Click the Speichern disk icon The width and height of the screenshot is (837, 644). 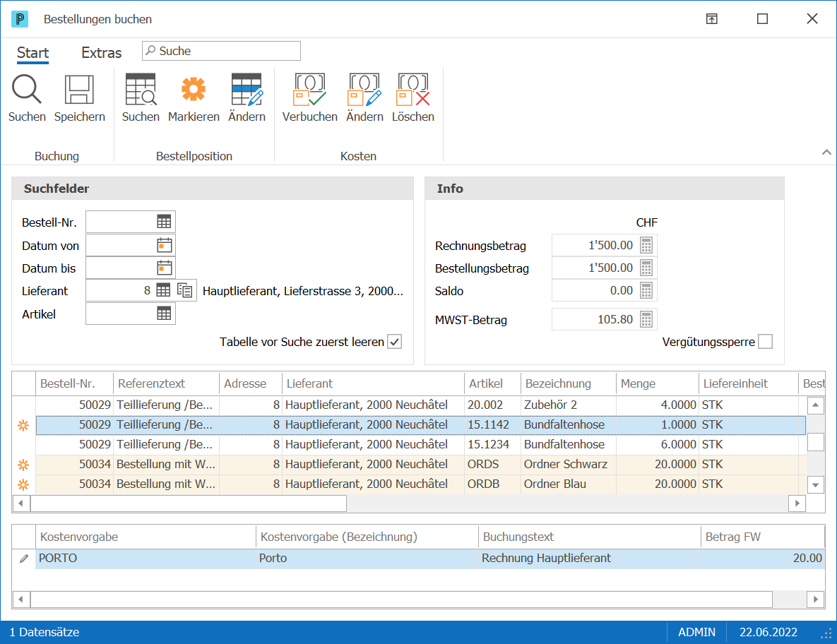[79, 89]
